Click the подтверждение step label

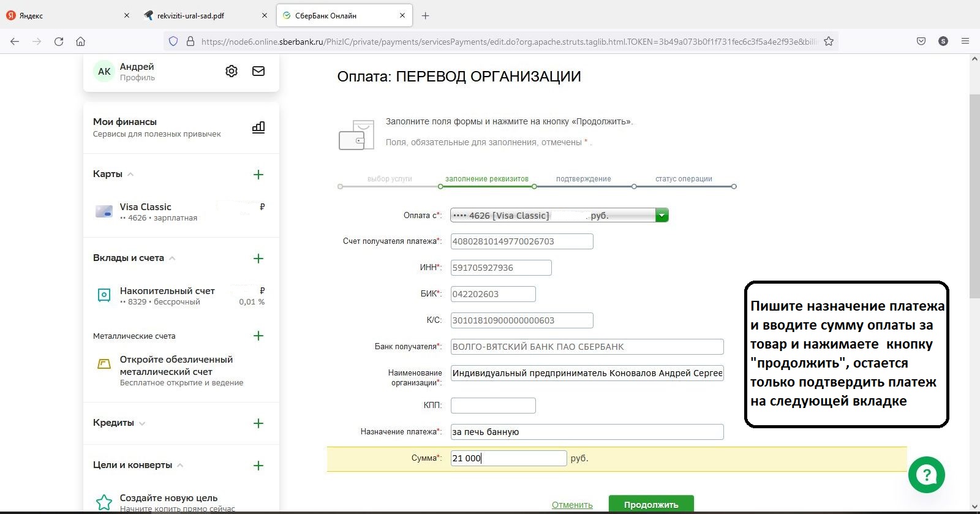coord(584,179)
